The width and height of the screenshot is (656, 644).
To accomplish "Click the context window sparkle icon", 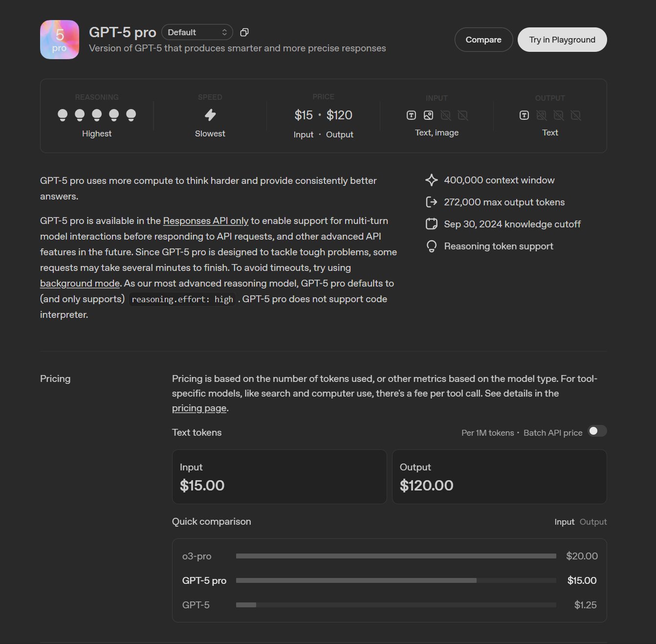I will coord(431,180).
